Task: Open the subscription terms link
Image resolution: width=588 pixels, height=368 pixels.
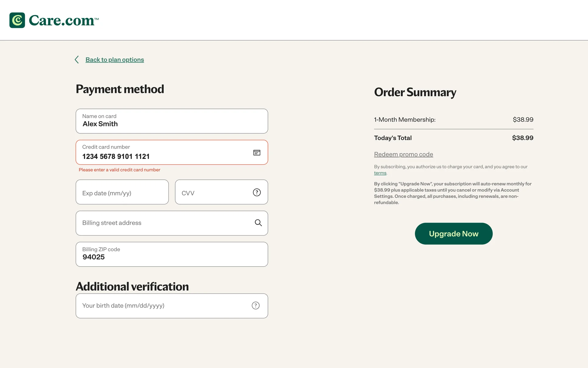Action: point(380,173)
